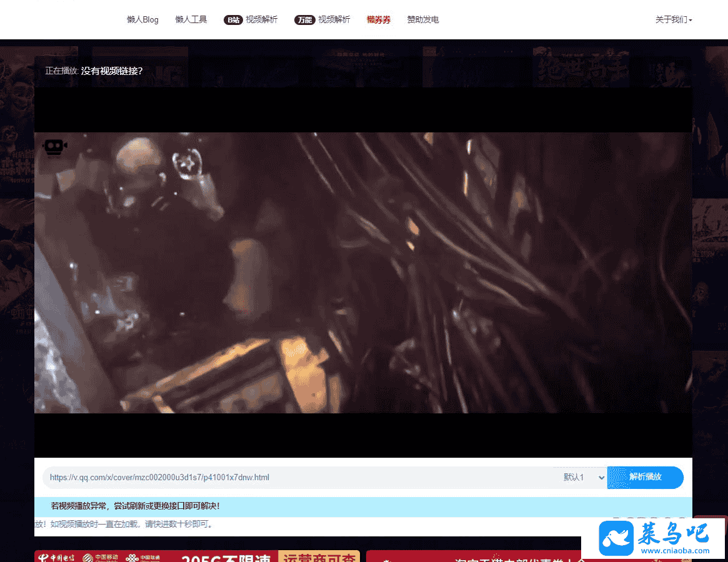The width and height of the screenshot is (728, 562).
Task: Open the 懒人Blog menu item
Action: click(x=142, y=19)
